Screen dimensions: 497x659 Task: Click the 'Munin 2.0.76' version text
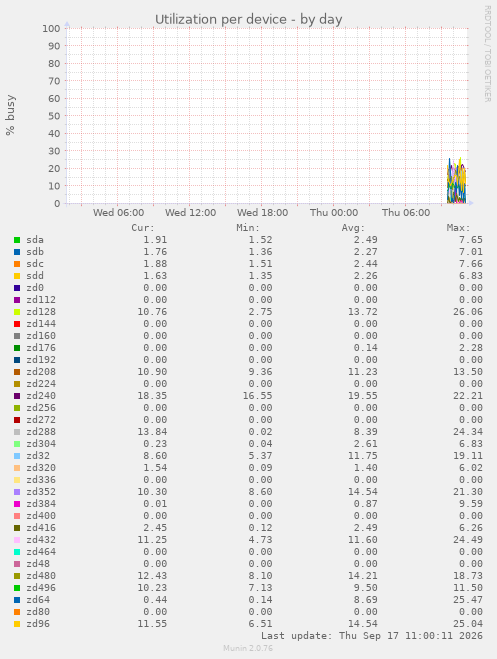pyautogui.click(x=248, y=648)
